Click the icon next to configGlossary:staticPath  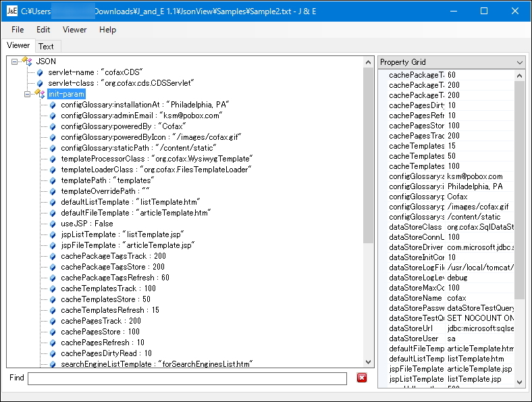click(53, 149)
